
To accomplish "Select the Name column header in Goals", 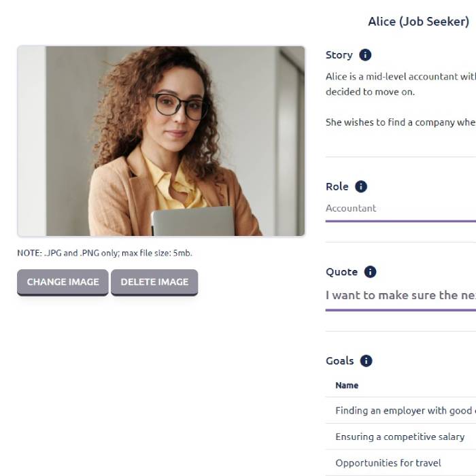I will click(347, 386).
